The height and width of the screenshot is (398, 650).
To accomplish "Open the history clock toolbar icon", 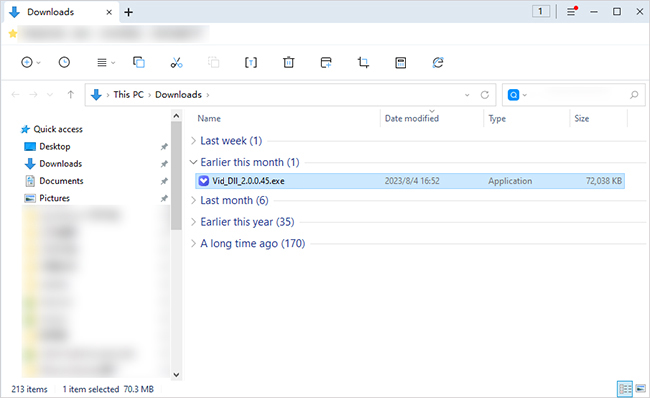I will 64,63.
